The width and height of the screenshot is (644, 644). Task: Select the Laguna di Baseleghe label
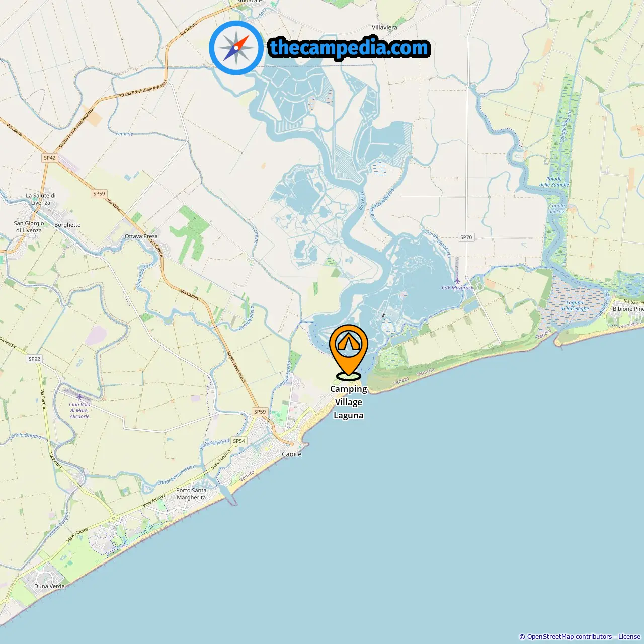[x=575, y=306]
